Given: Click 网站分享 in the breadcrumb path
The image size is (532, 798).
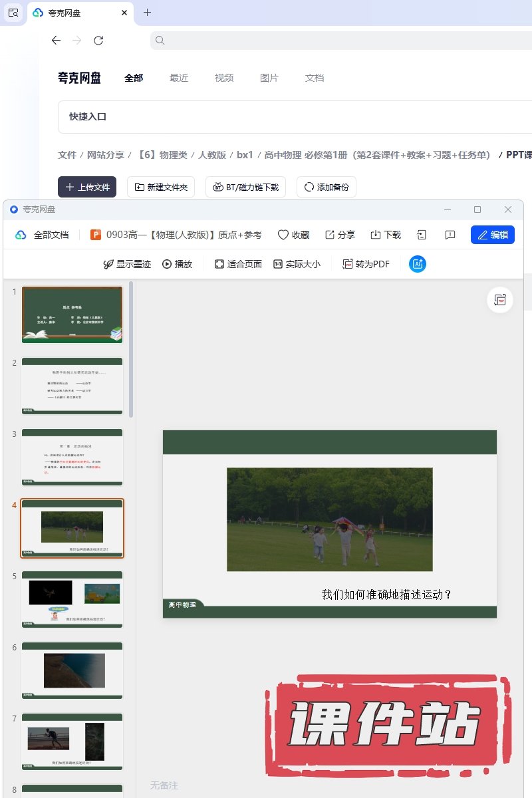Looking at the screenshot, I should [106, 155].
